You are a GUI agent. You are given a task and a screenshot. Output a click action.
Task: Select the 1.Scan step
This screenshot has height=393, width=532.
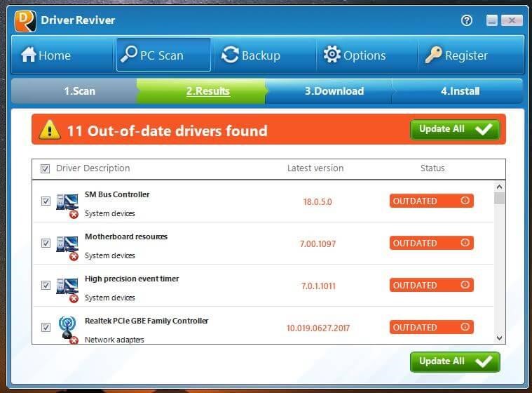tap(74, 91)
